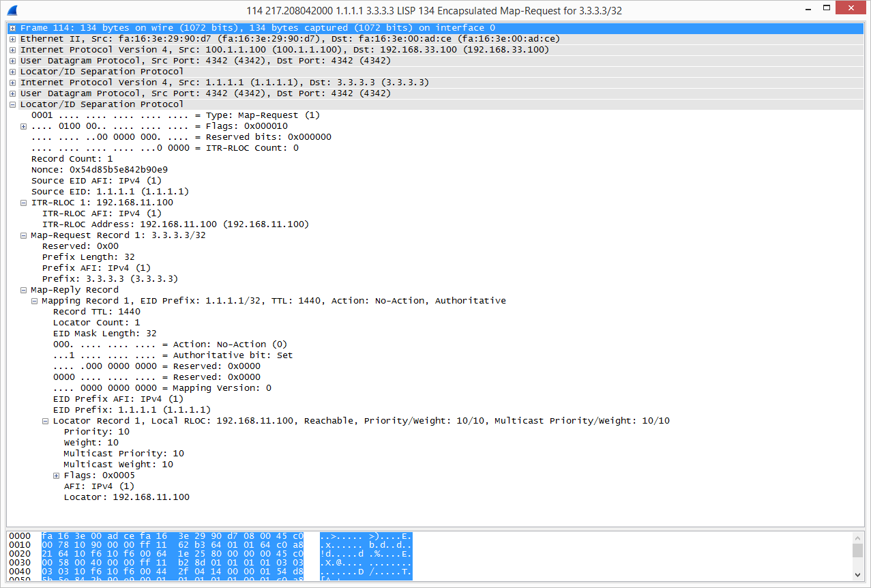The image size is (871, 588).
Task: Expand the Frame 114 row
Action: coord(13,28)
